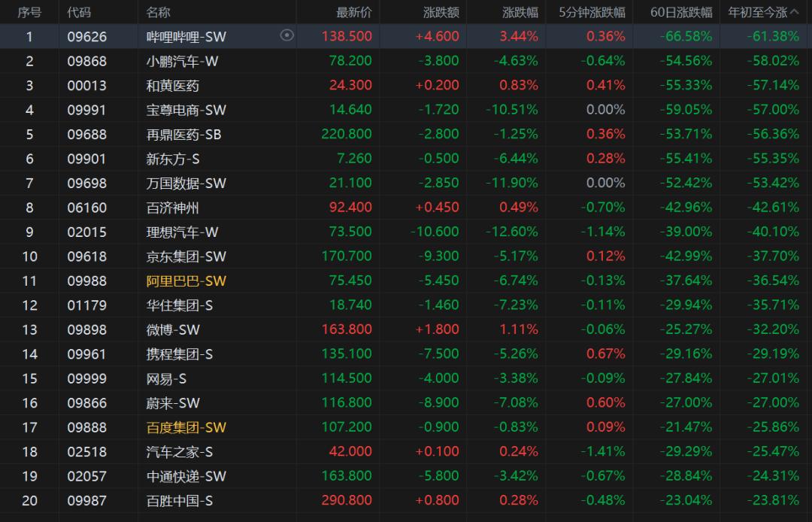Click 5-minute change value 0.67%
The width and height of the screenshot is (812, 522).
tap(606, 354)
